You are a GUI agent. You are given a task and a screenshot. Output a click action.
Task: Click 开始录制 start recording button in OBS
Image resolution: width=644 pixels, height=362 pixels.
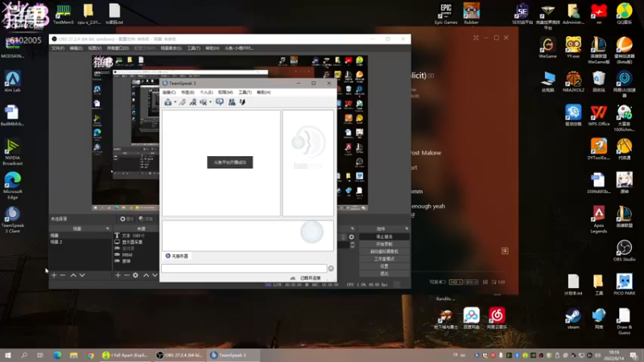(x=384, y=245)
